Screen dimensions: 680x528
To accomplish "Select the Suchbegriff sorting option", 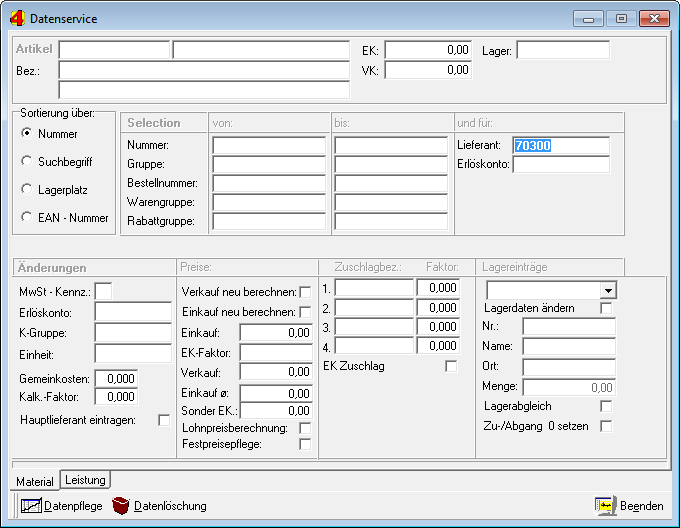I will tap(26, 161).
